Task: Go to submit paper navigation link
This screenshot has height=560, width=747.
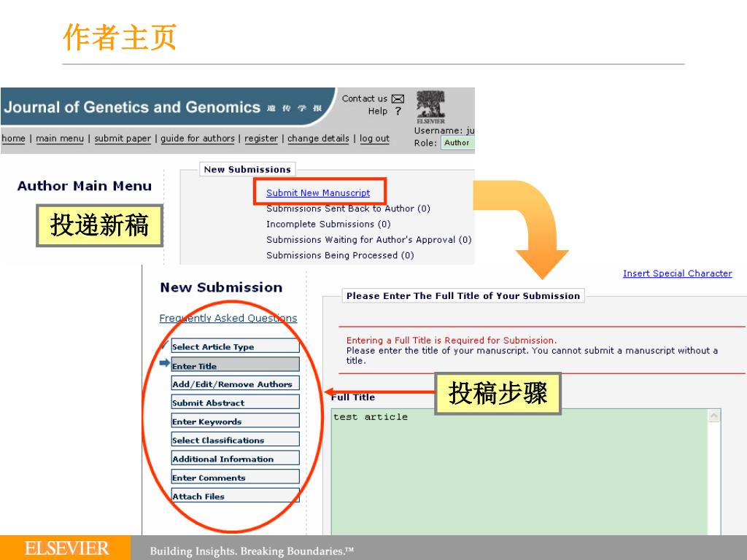Action: click(x=123, y=139)
